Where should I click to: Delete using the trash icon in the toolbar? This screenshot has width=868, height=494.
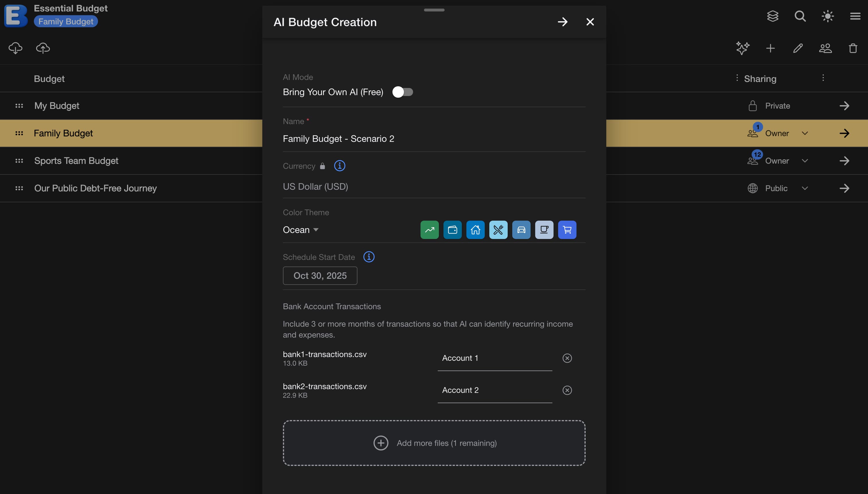click(x=853, y=48)
